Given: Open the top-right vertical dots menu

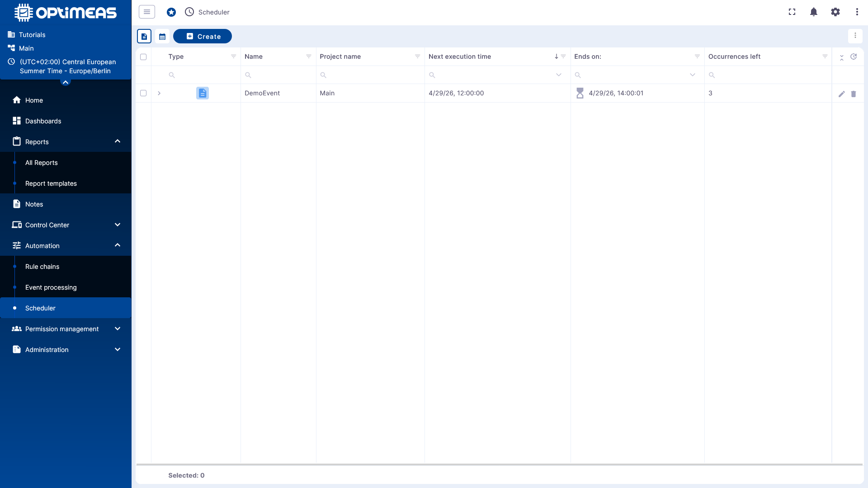Looking at the screenshot, I should (857, 12).
